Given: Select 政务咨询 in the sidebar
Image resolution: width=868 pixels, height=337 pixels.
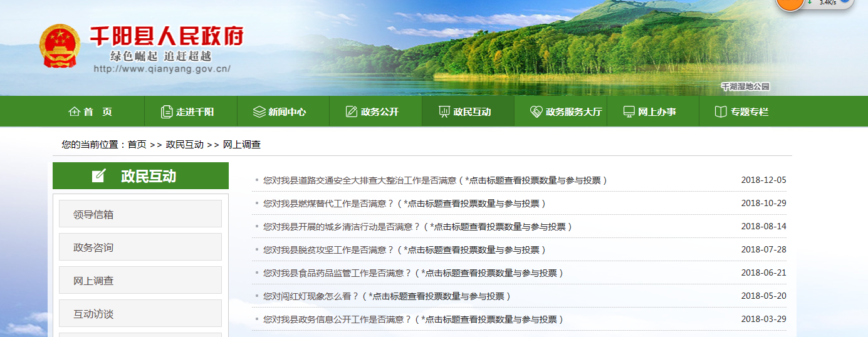Looking at the screenshot, I should click(140, 247).
